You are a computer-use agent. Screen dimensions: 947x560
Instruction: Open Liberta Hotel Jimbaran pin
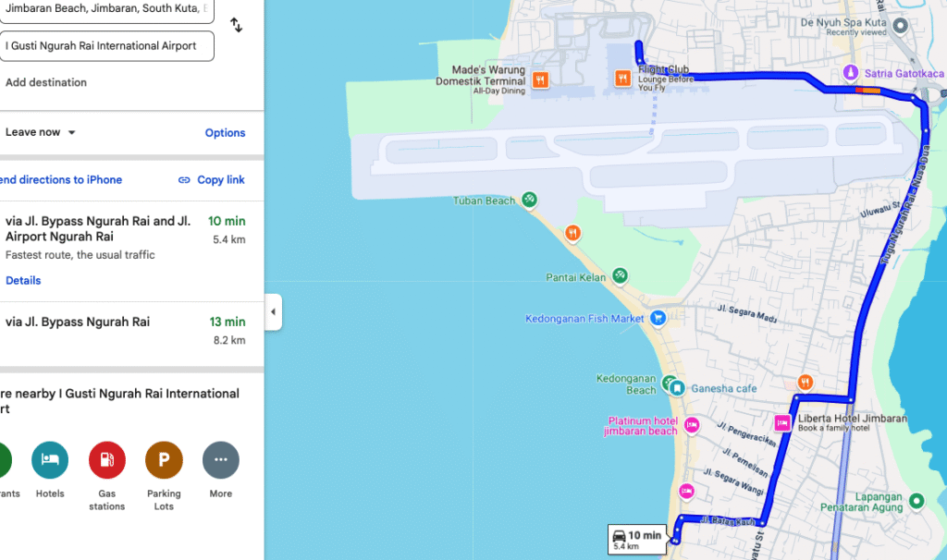[782, 422]
